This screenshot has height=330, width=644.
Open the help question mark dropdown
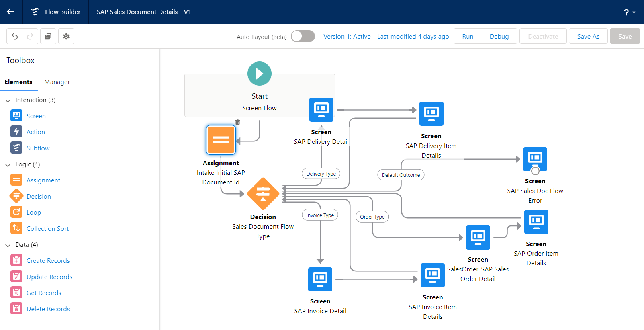tap(629, 12)
